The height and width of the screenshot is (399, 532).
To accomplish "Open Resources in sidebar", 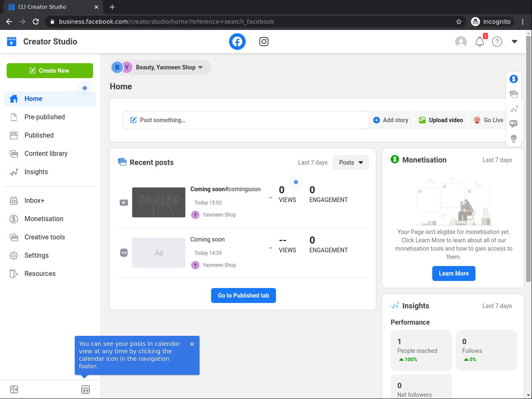I will click(x=50, y=273).
